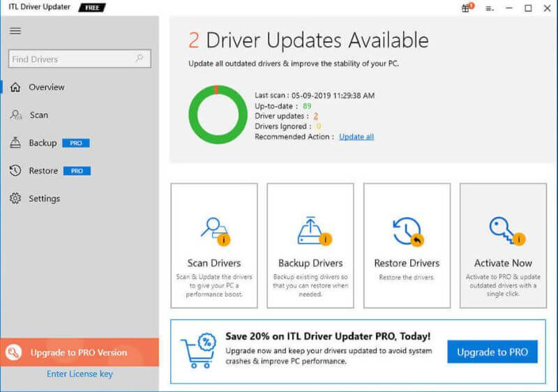Open the Scan Drivers card title

tap(214, 263)
